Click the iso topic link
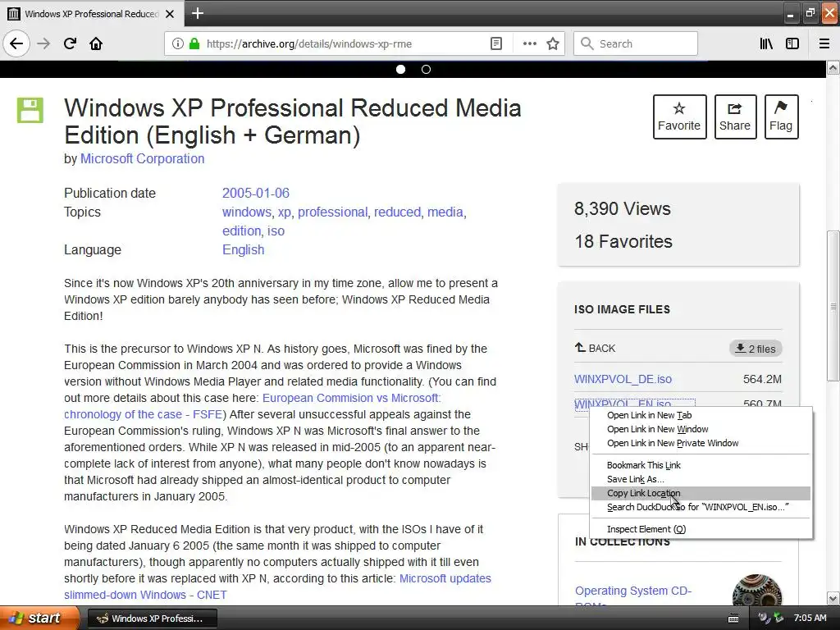Screen dimensions: 840x630 click(276, 231)
